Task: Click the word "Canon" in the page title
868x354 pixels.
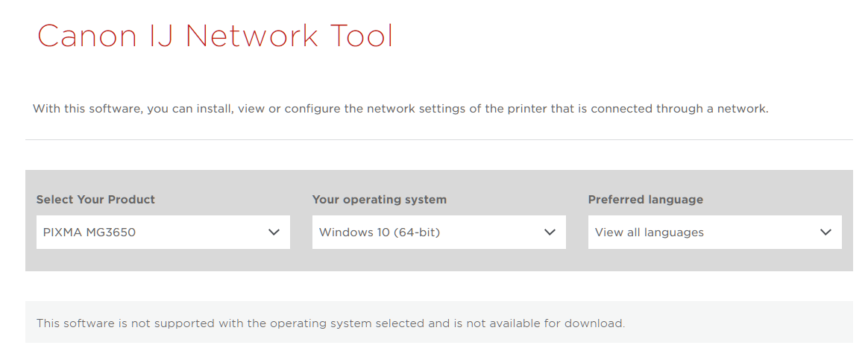Action: point(87,36)
